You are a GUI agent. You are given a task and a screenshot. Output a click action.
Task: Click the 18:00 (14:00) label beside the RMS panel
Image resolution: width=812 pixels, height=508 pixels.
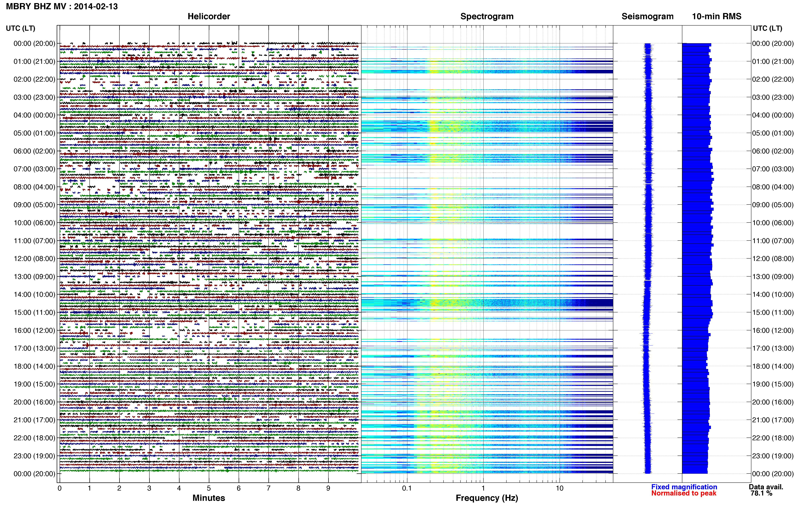(x=773, y=366)
